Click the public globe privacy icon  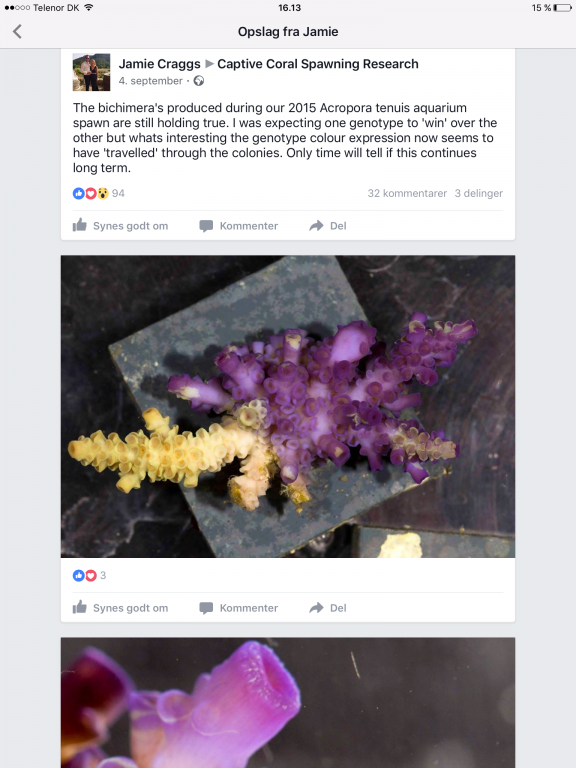click(199, 81)
